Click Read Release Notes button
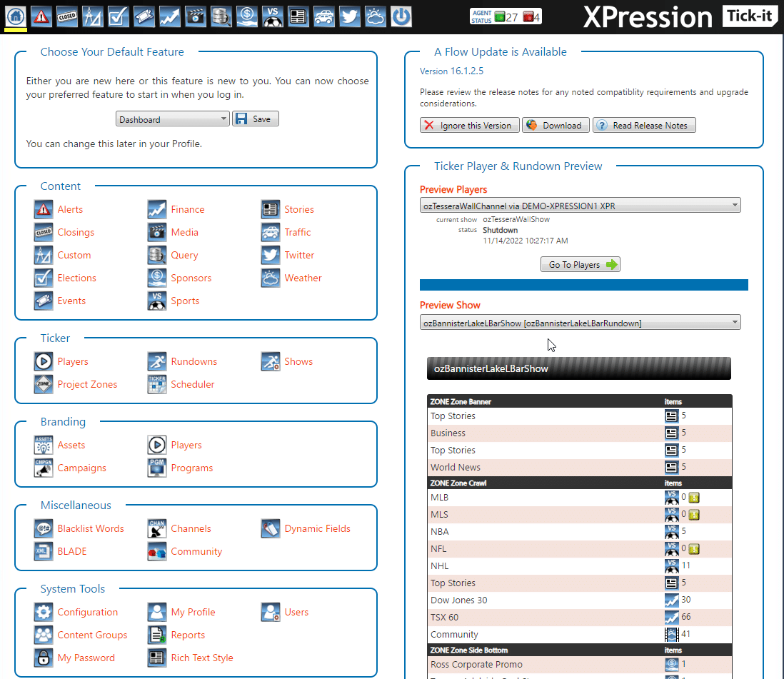The image size is (784, 679). [644, 126]
